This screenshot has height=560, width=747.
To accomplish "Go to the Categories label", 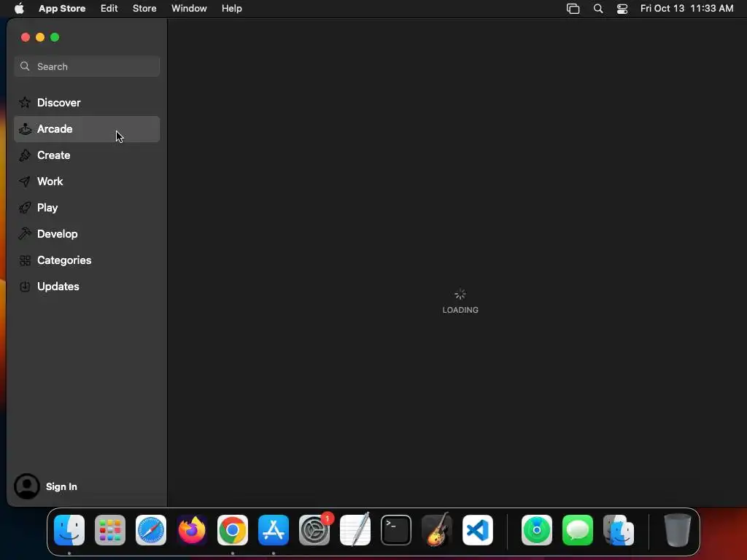I will [64, 260].
